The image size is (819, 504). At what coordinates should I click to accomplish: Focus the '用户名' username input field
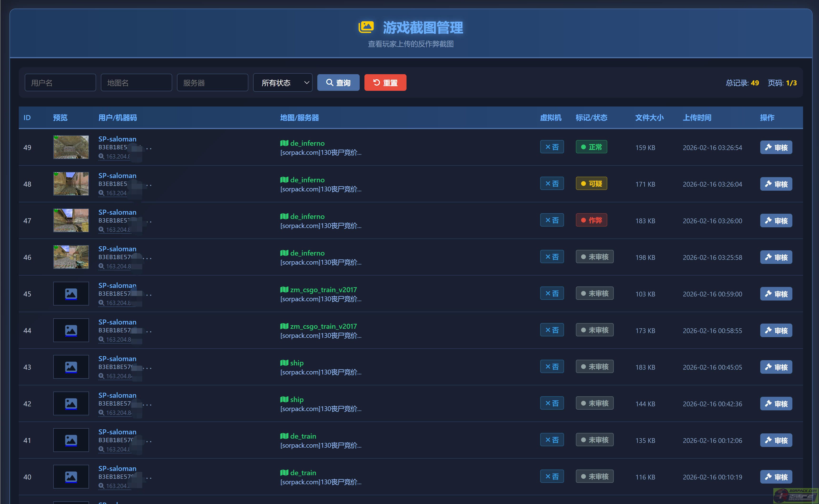[60, 83]
